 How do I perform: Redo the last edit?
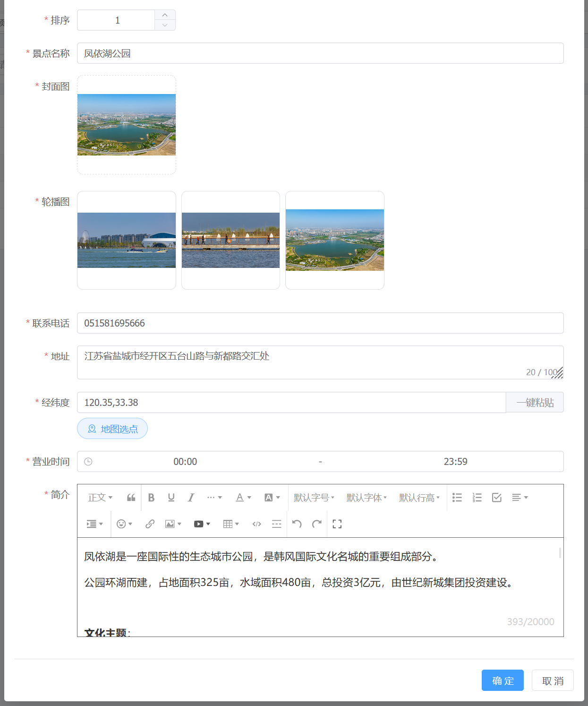(x=316, y=524)
